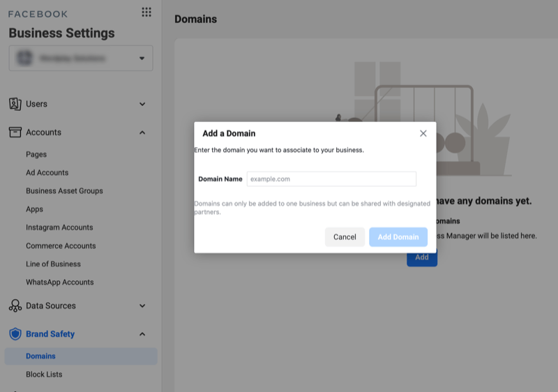Viewport: 558px width, 392px height.
Task: Open the apps grid menu icon
Action: pyautogui.click(x=146, y=12)
